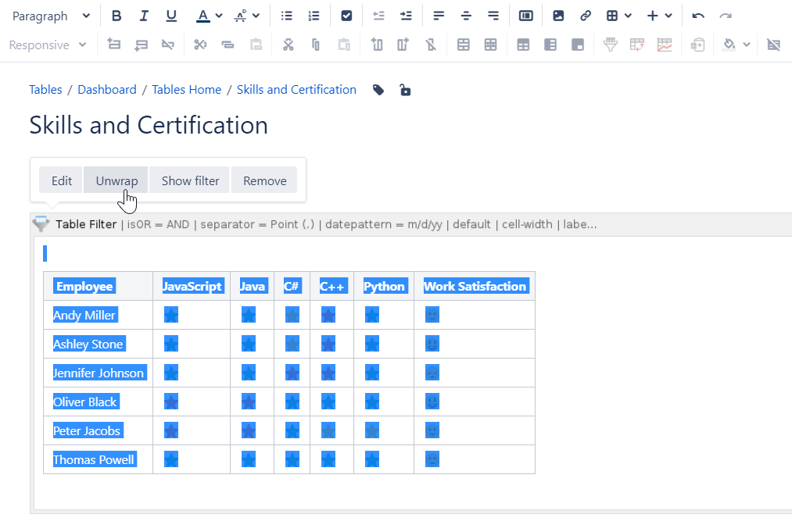The image size is (792, 532).
Task: Insert a bullet list
Action: pos(287,16)
